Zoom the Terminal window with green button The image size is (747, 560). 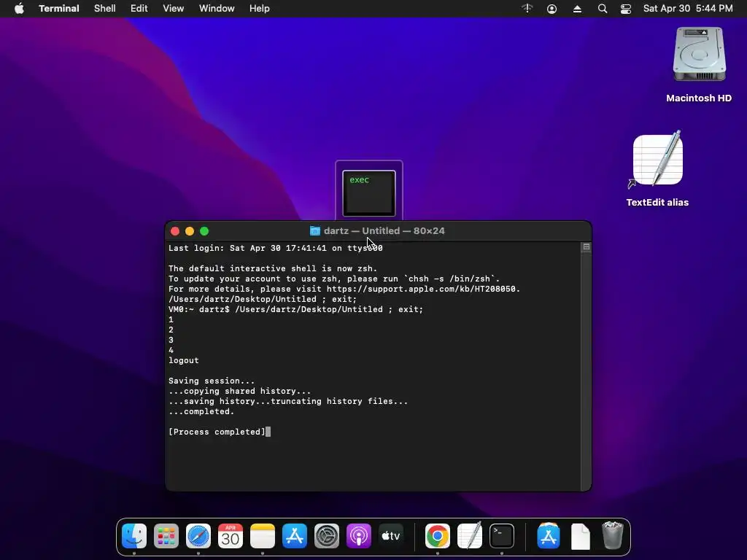[x=204, y=231]
